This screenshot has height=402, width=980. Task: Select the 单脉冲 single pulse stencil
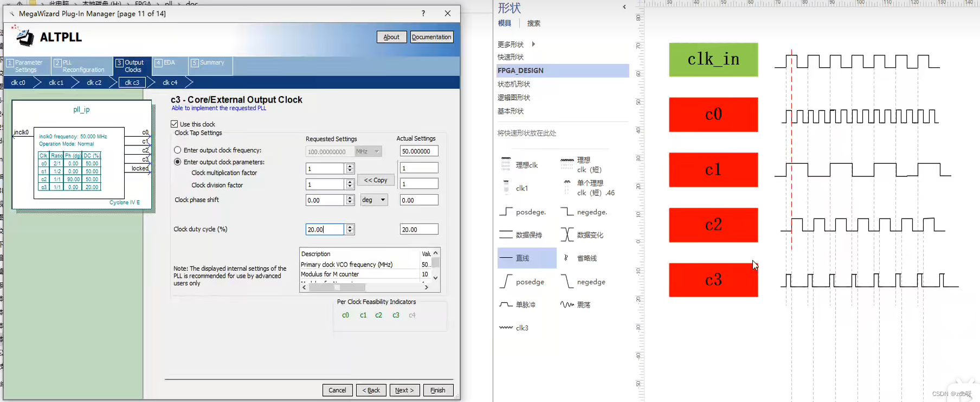(518, 305)
